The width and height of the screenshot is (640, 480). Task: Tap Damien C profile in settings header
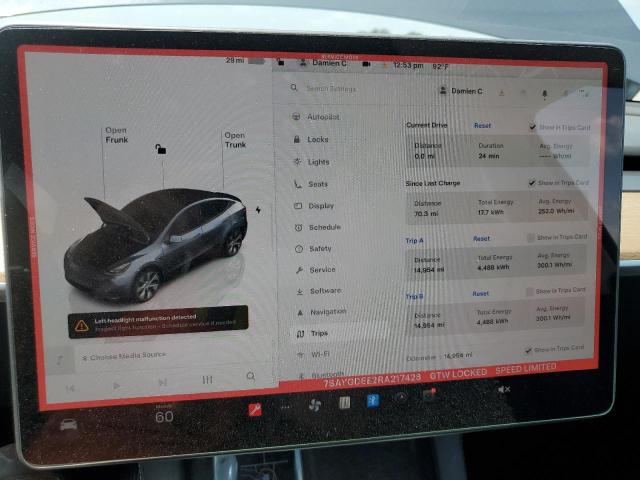click(461, 91)
